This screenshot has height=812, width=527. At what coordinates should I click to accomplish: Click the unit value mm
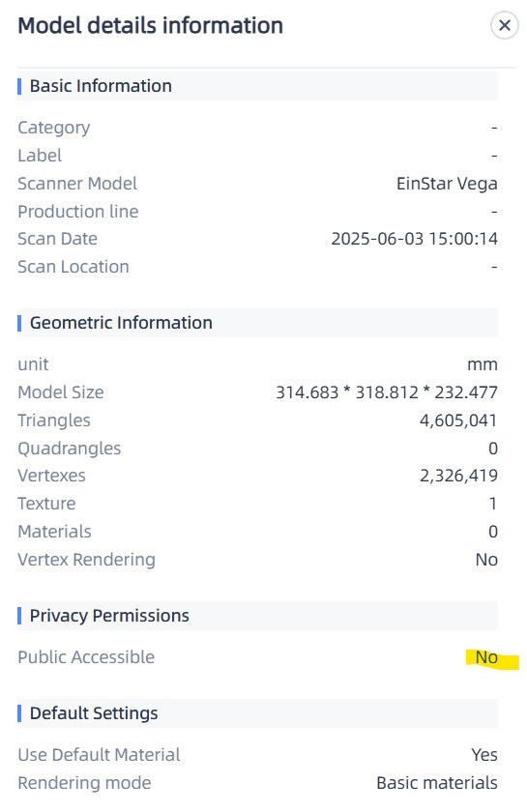[x=483, y=364]
